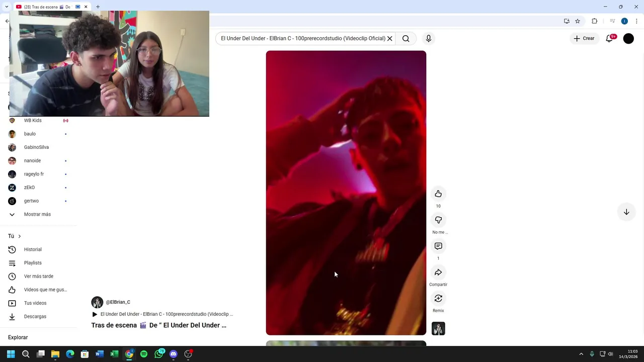Open Excel from the taskbar
Image resolution: width=644 pixels, height=362 pixels.
(114, 354)
